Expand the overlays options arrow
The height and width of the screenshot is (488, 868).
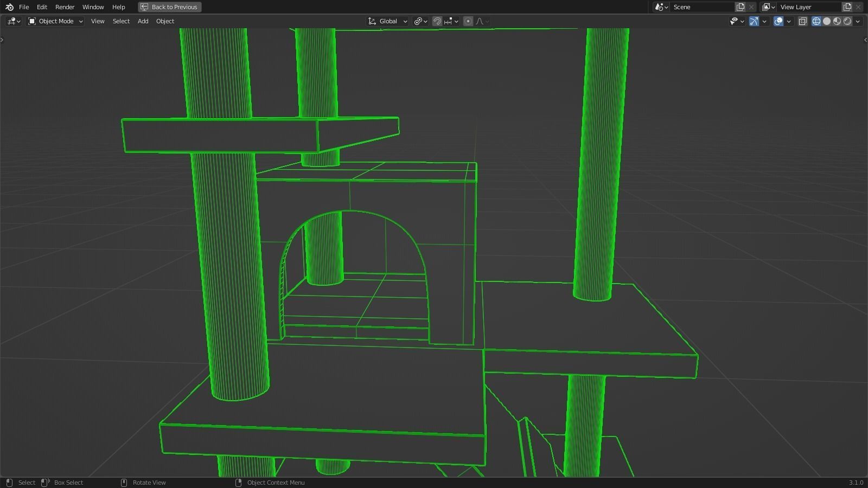tap(789, 21)
